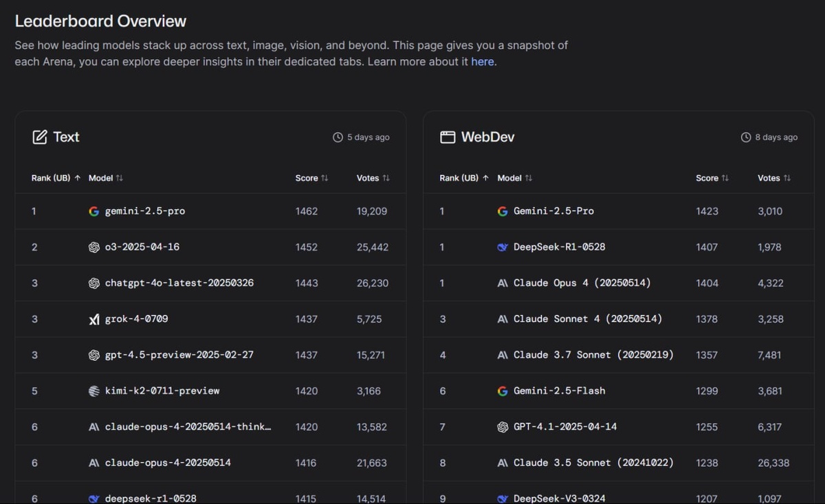Click the Google logo beside gemini-2.5-pro

(94, 211)
